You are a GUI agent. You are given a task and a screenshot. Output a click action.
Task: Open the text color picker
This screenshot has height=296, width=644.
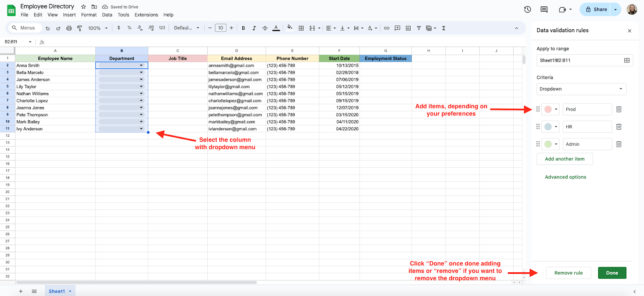pos(276,28)
